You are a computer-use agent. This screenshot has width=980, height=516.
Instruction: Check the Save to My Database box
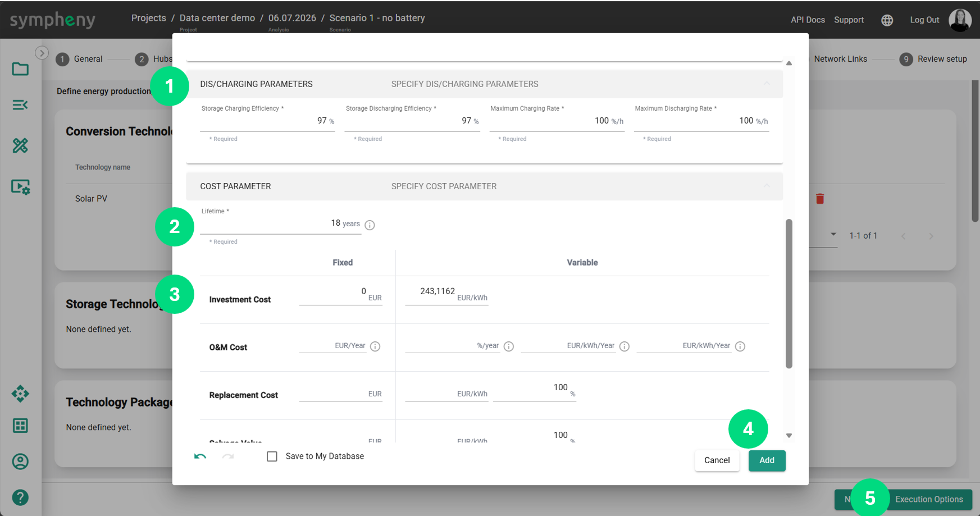click(272, 456)
